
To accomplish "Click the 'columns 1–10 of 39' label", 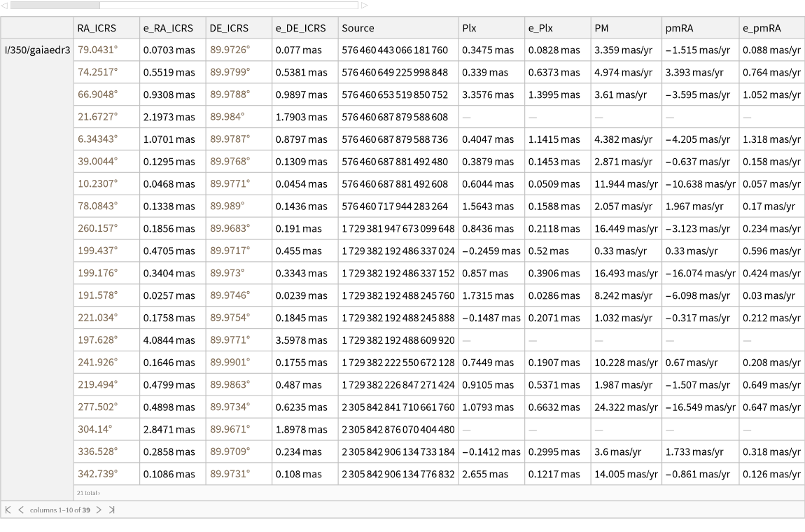I will coord(59,510).
